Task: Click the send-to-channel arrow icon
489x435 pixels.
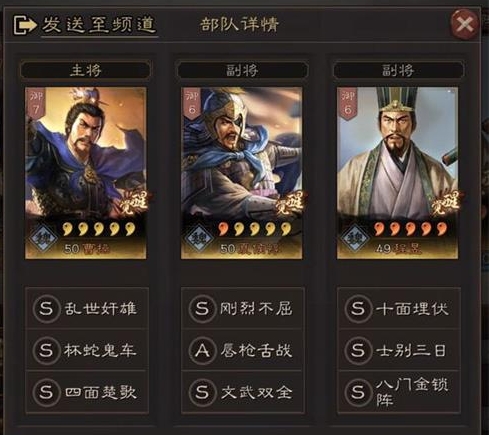Action: [25, 25]
